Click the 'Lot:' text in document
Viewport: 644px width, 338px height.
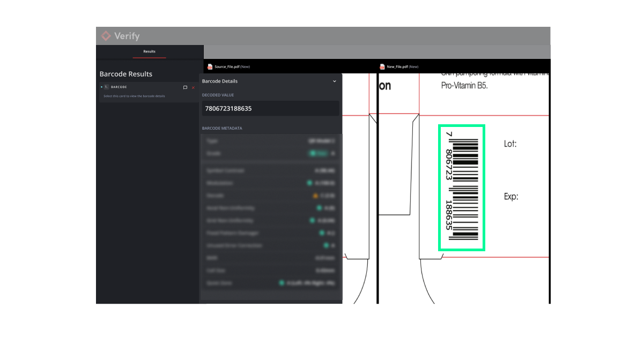pos(510,144)
